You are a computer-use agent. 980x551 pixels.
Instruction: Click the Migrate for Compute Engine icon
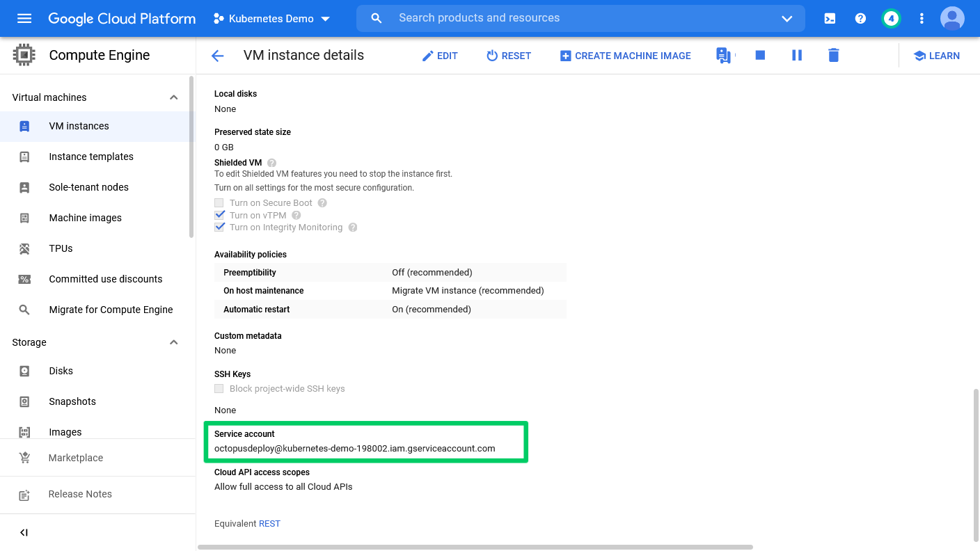tap(24, 310)
